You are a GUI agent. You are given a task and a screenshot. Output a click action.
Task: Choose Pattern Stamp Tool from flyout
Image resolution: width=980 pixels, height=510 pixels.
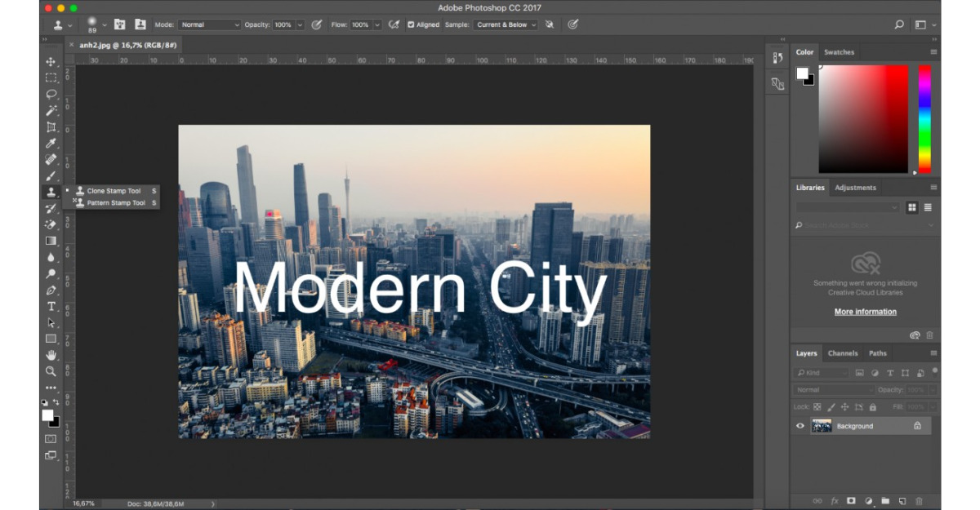(114, 202)
